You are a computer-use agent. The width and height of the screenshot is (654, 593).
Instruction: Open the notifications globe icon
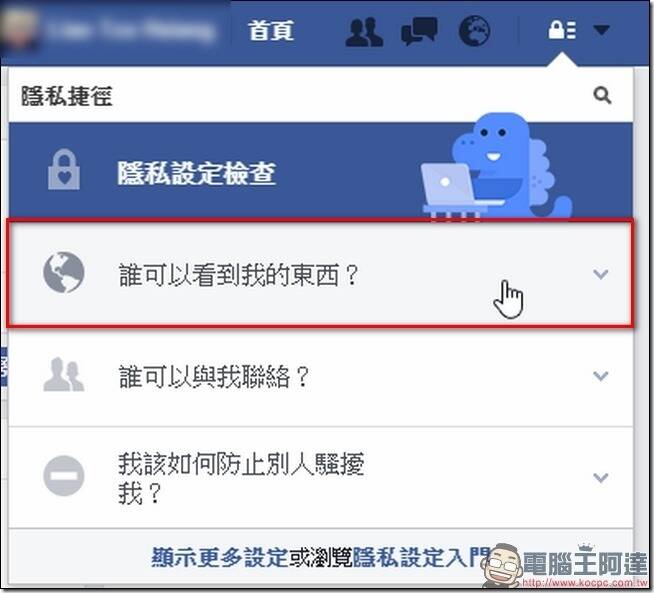(x=474, y=30)
